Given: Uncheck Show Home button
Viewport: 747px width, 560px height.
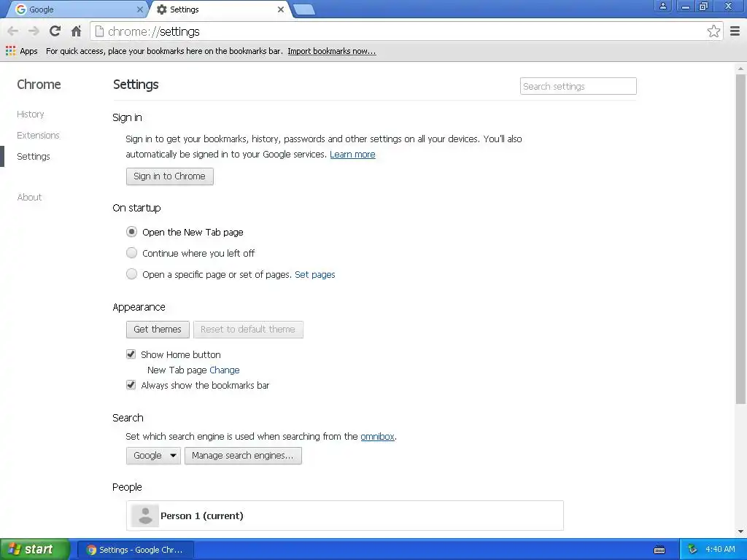Looking at the screenshot, I should (131, 354).
